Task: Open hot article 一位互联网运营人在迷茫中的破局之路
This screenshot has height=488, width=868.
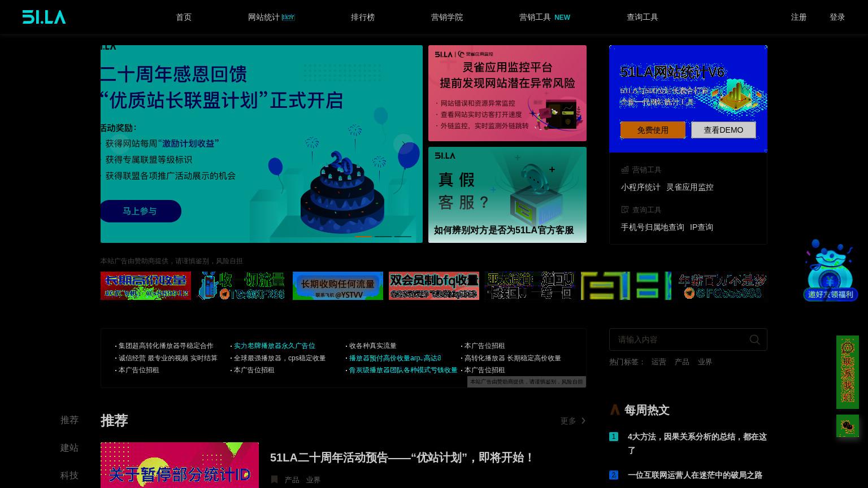Action: (695, 476)
